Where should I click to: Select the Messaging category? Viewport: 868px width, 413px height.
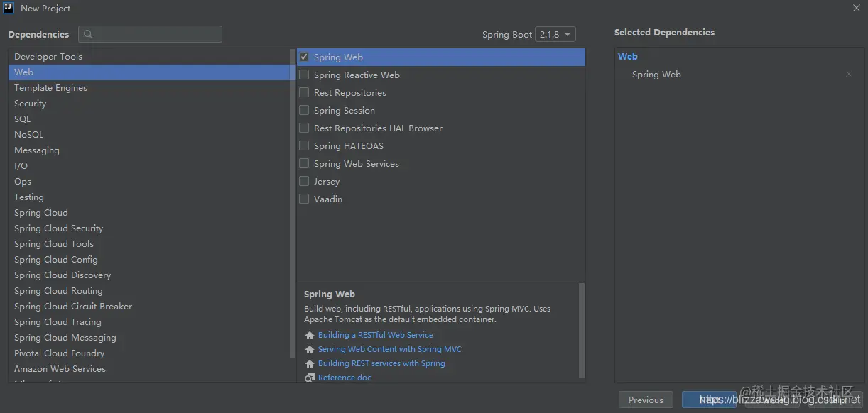click(x=149, y=150)
